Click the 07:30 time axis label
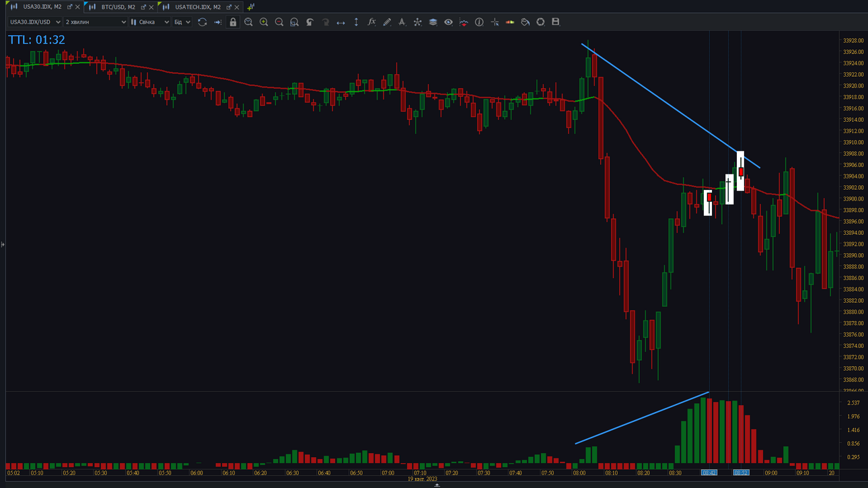868x488 pixels. [484, 473]
